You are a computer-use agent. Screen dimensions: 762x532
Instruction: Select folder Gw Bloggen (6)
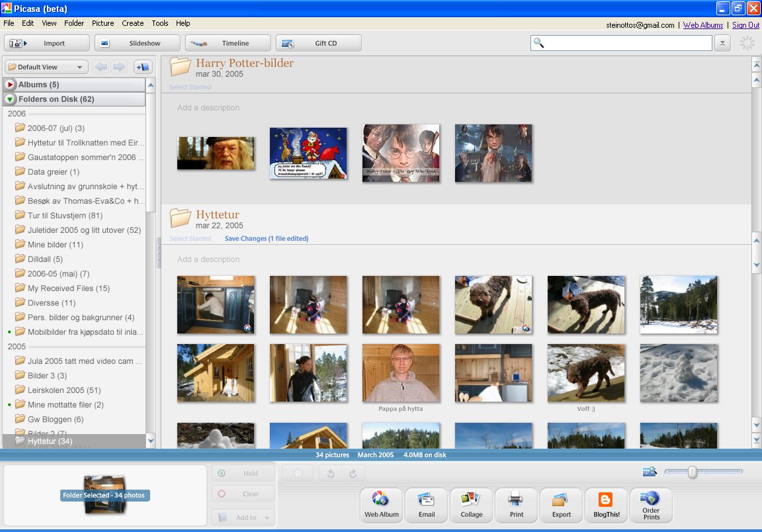[x=56, y=420]
